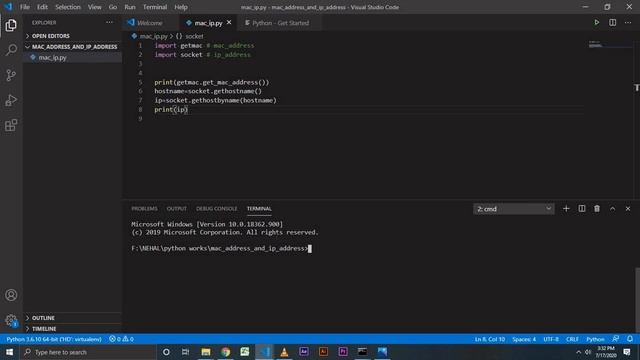The height and width of the screenshot is (360, 640).
Task: Close the mac_ip.py editor tab
Action: tap(229, 22)
